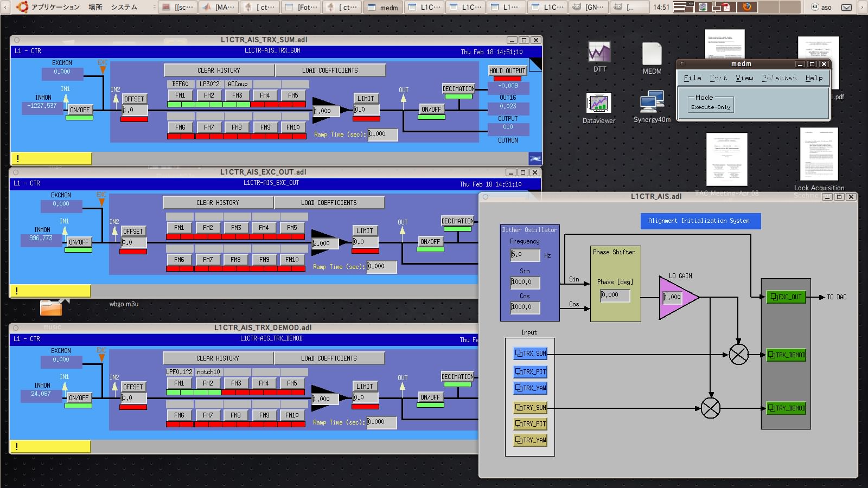Toggle output ON/OFF in TRX_SUM window
Image resolution: width=868 pixels, height=488 pixels.
431,109
